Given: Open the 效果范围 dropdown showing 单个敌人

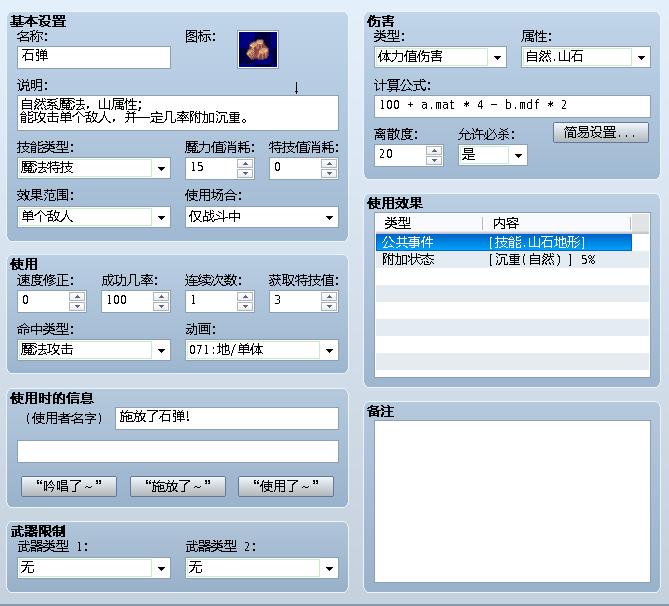Looking at the screenshot, I should click(x=94, y=217).
